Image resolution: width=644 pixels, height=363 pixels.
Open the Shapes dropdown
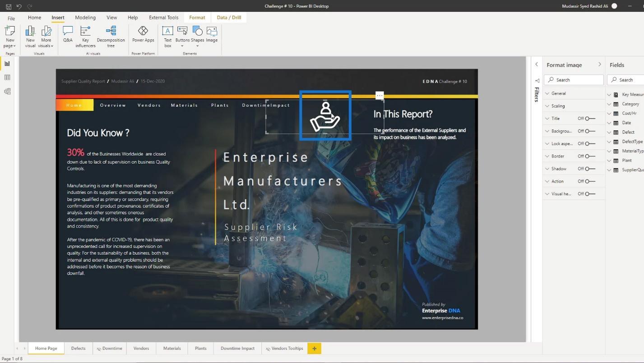pyautogui.click(x=197, y=37)
